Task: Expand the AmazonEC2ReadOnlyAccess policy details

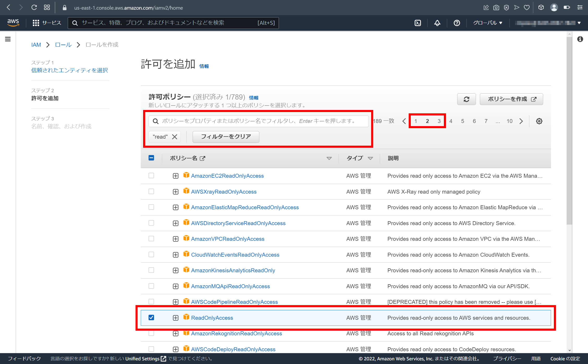Action: tap(176, 176)
